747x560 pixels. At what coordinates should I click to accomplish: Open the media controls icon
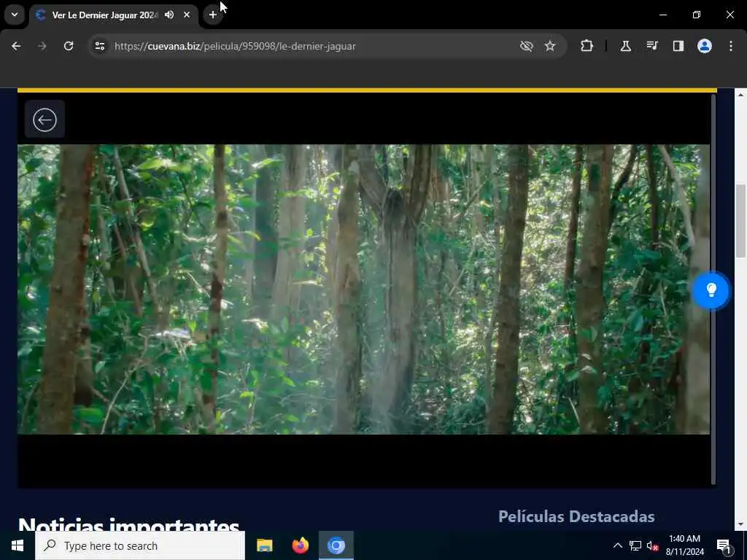click(651, 46)
